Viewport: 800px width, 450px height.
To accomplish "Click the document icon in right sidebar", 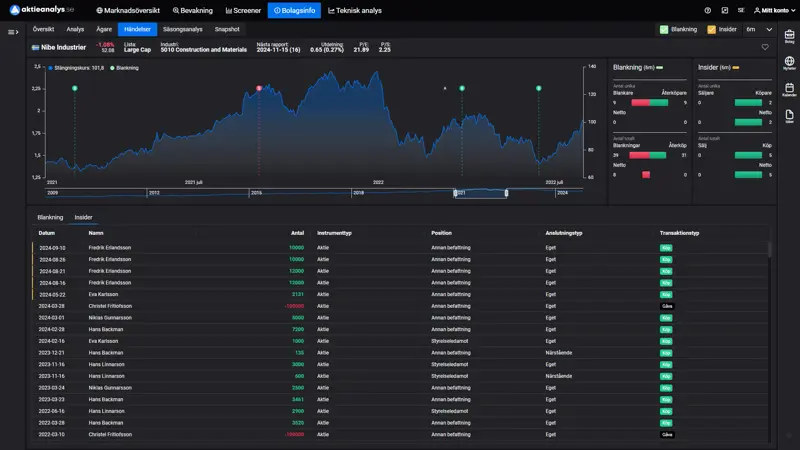I will (x=789, y=116).
